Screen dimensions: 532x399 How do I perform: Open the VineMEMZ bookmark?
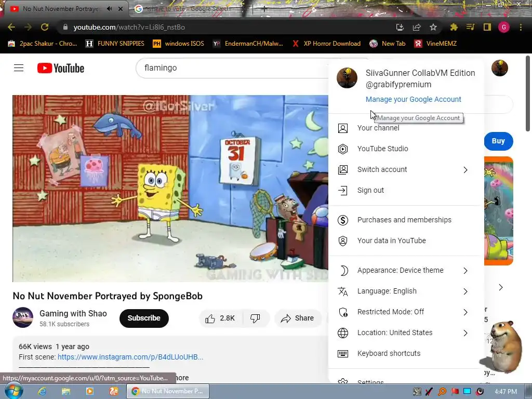[x=435, y=44]
